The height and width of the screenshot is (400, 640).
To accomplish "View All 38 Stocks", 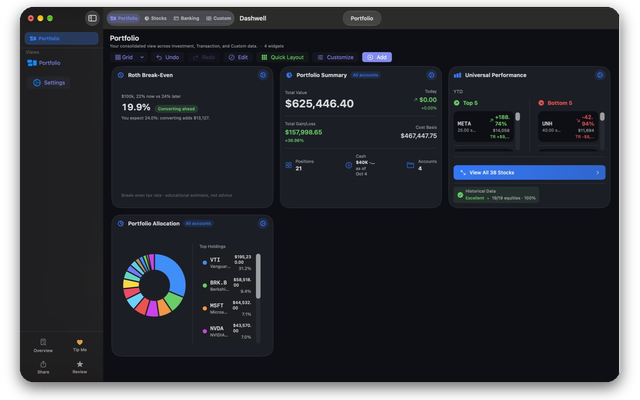I will pyautogui.click(x=529, y=173).
